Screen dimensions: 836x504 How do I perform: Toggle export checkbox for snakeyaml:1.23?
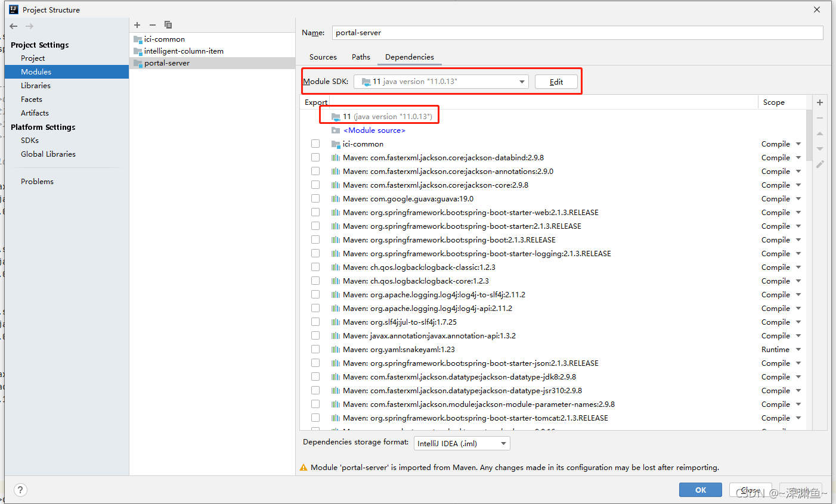315,350
